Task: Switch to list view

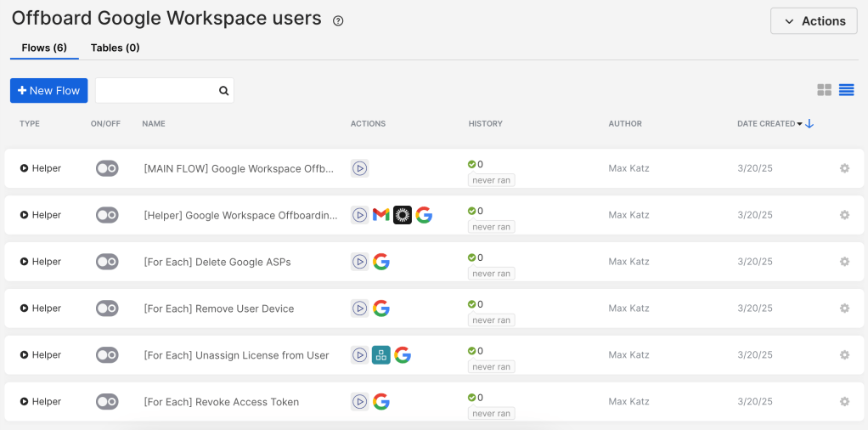Action: click(847, 90)
